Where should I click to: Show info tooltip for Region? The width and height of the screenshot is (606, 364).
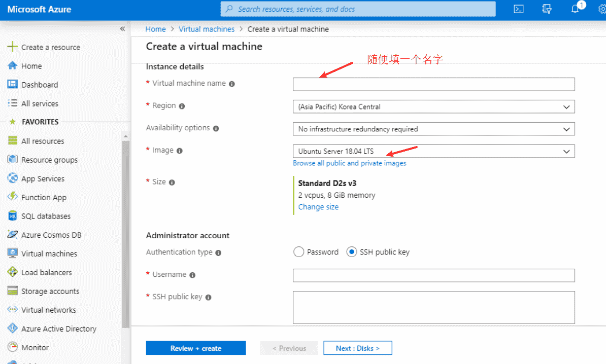[x=182, y=106]
